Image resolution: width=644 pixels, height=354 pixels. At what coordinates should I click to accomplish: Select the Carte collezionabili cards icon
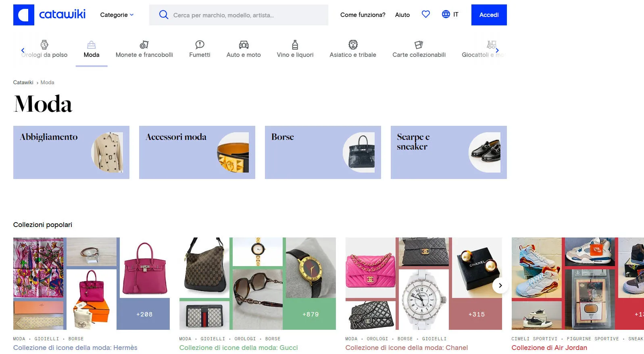point(419,45)
